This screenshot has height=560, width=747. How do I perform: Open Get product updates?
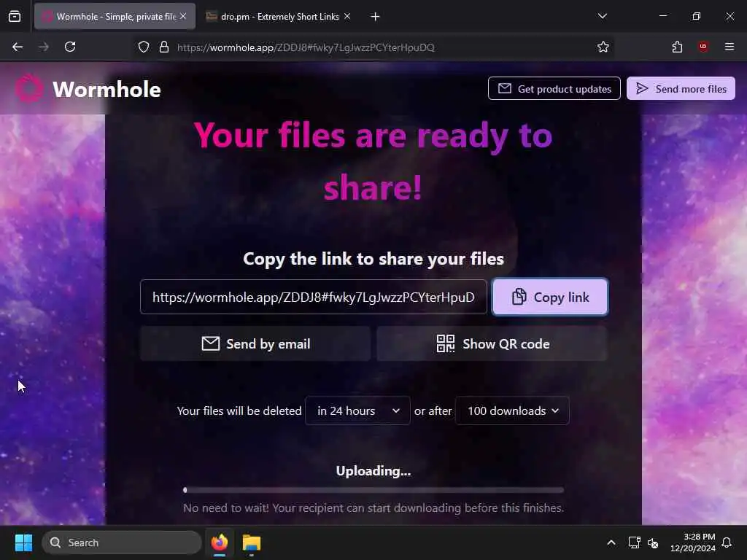554,88
